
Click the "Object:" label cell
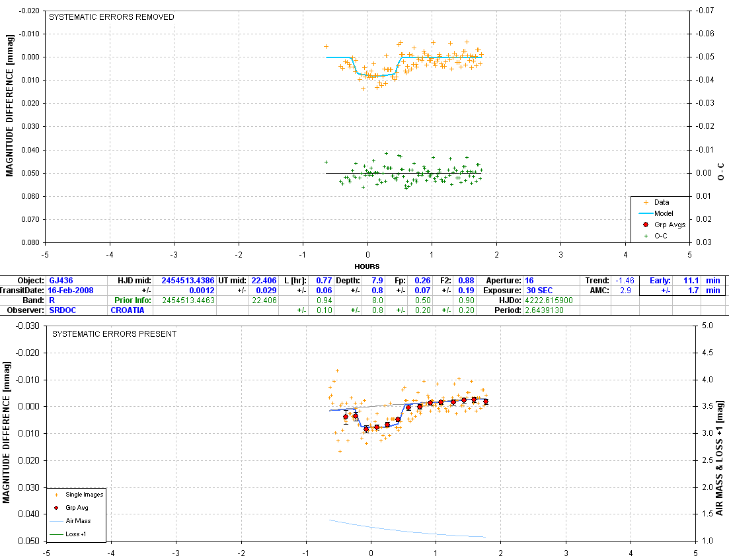coord(30,281)
